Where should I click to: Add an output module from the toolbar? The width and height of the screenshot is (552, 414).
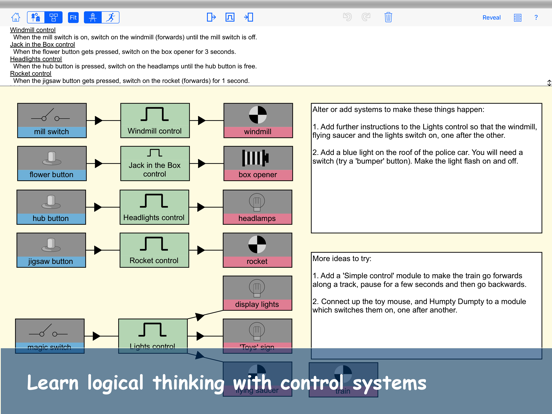pos(249,17)
